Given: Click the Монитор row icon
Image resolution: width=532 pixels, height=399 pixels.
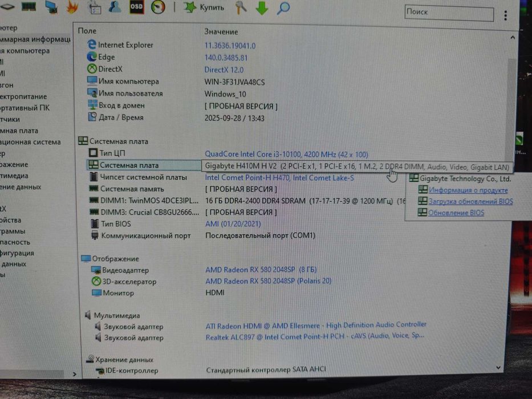Looking at the screenshot, I should (x=97, y=292).
